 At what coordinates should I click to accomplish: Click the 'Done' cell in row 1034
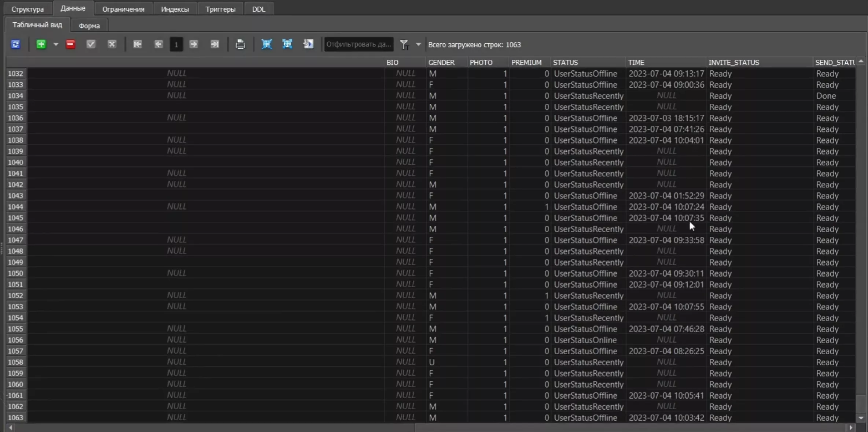(834, 96)
